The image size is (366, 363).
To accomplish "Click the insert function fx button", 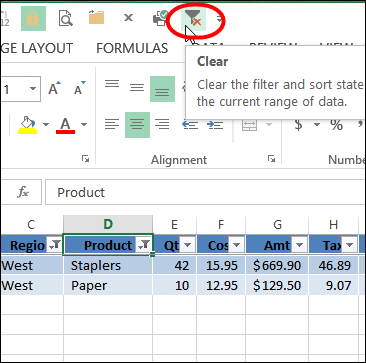I will [x=23, y=192].
